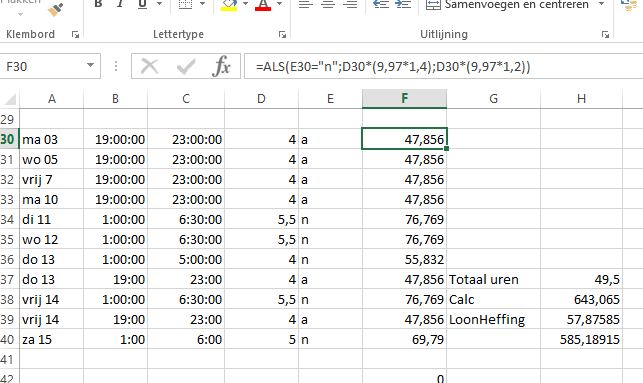Click the format painter brush icon
643x383 pixels.
(55, 9)
